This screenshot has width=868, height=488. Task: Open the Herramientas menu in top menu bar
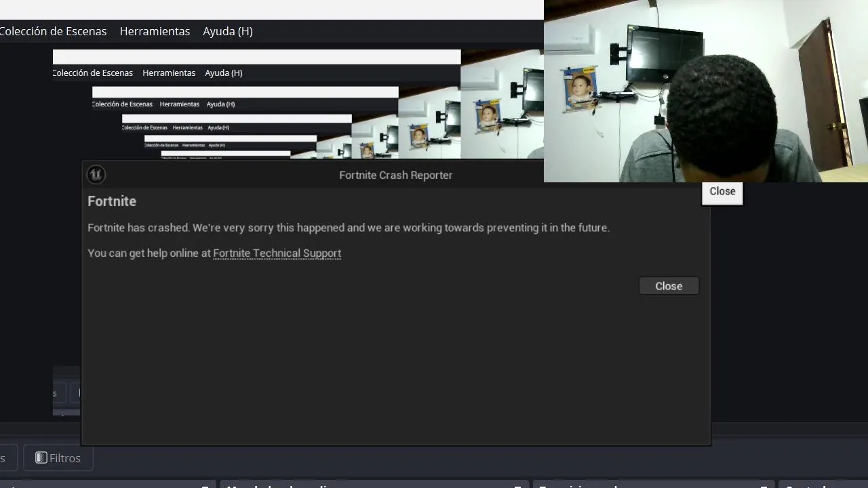155,31
